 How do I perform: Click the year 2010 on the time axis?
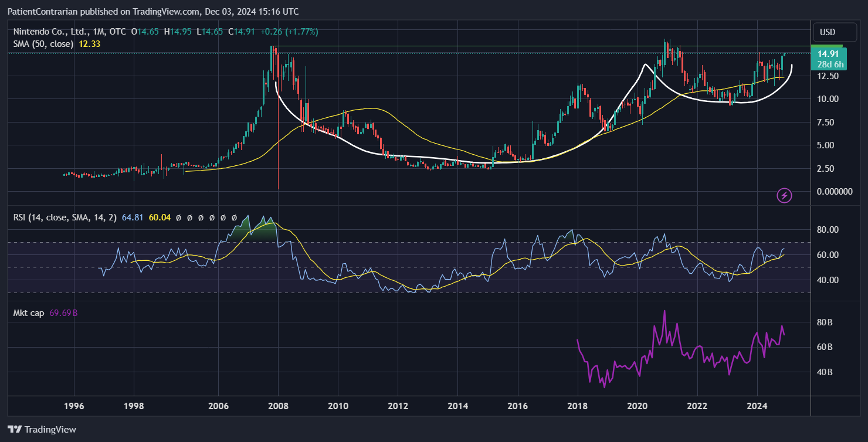click(x=338, y=405)
